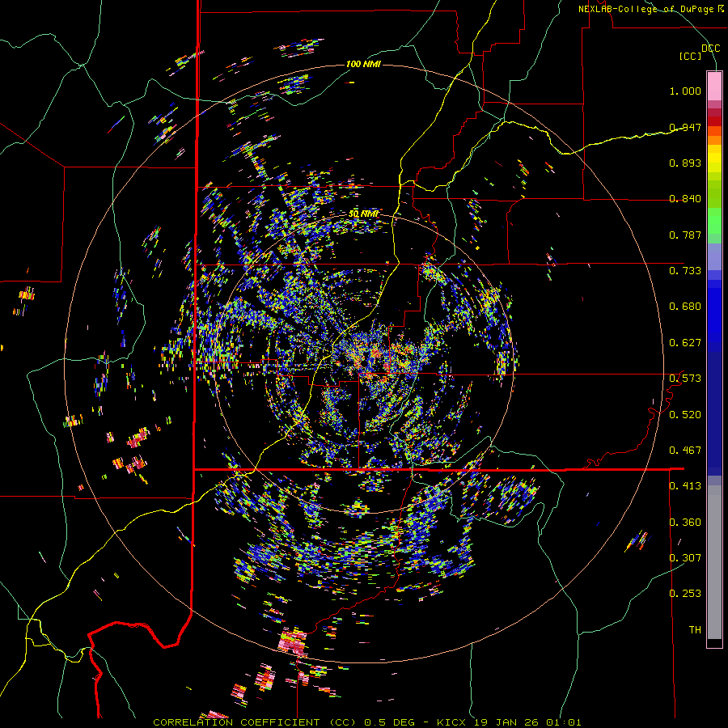Click the "0.307" legend value

coord(685,558)
